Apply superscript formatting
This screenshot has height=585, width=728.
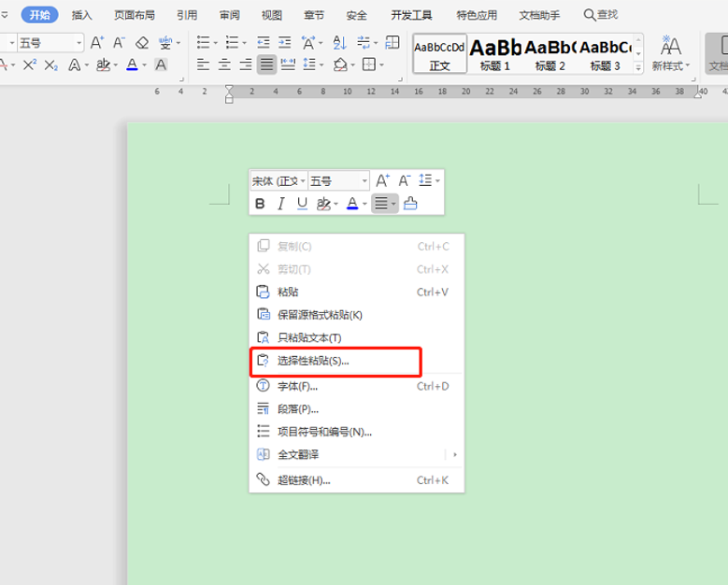pos(30,64)
